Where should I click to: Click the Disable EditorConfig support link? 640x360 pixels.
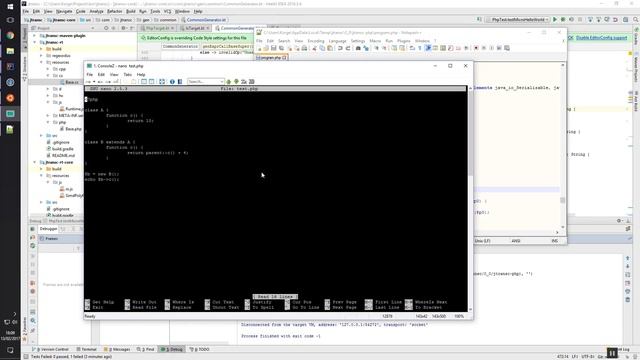(601, 38)
